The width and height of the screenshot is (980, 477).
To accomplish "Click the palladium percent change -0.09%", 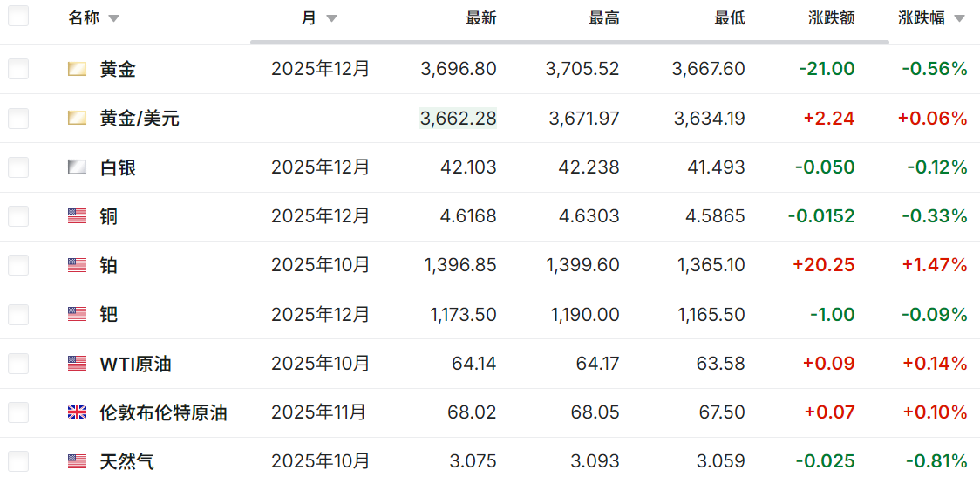I will point(936,314).
